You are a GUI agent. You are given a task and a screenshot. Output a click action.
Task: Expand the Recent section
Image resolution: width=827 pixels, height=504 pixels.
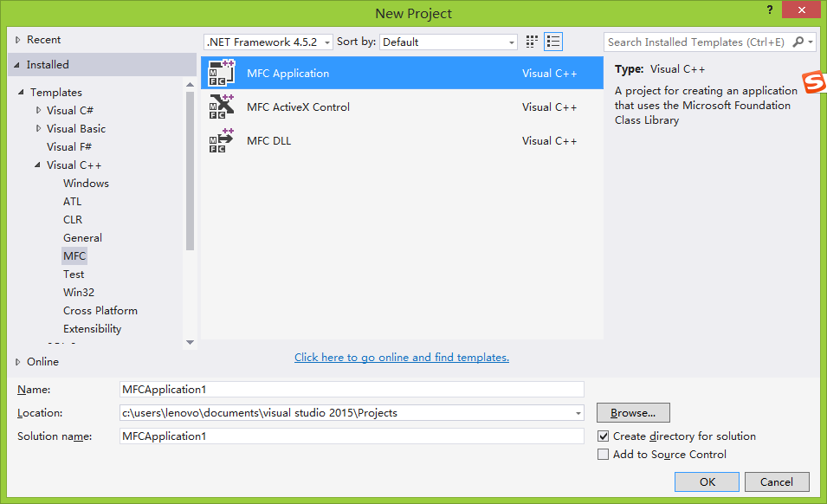[17, 40]
